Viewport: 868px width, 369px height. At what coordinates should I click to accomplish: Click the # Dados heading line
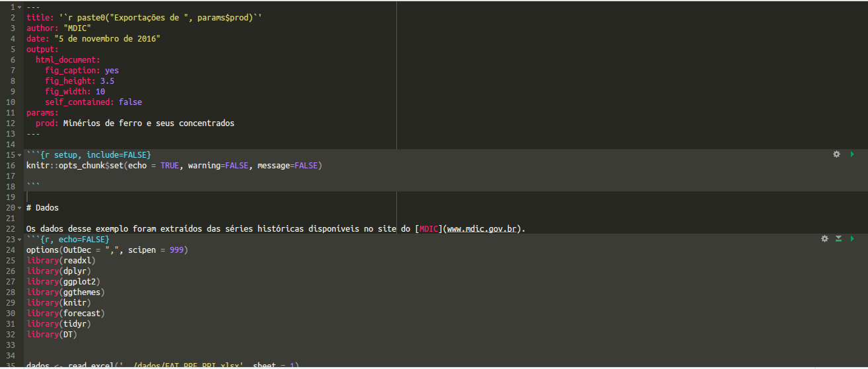coord(42,207)
